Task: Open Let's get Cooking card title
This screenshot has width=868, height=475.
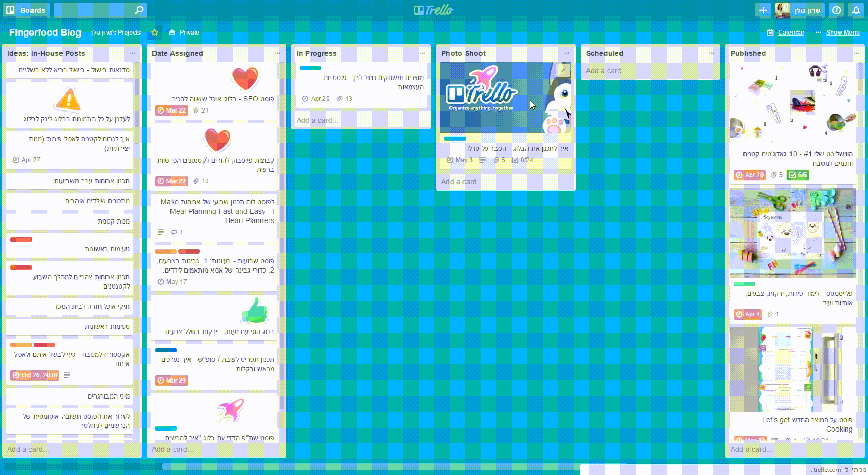Action: click(x=807, y=424)
